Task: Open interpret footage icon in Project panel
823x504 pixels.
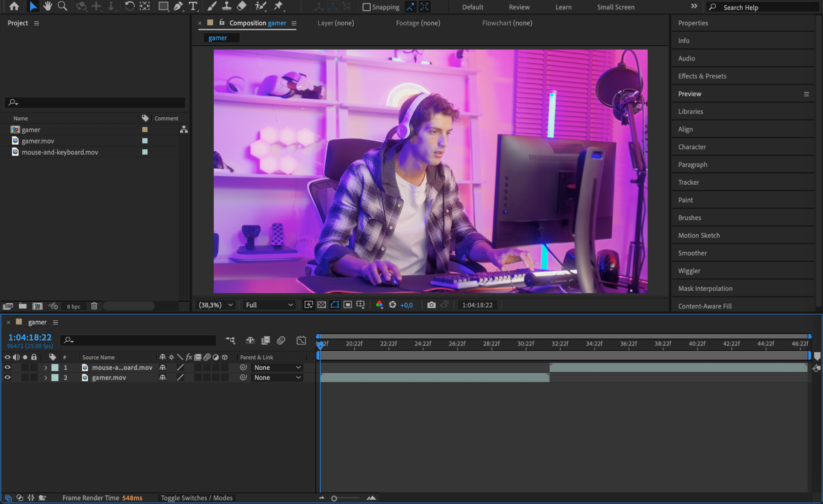Action: coord(8,306)
